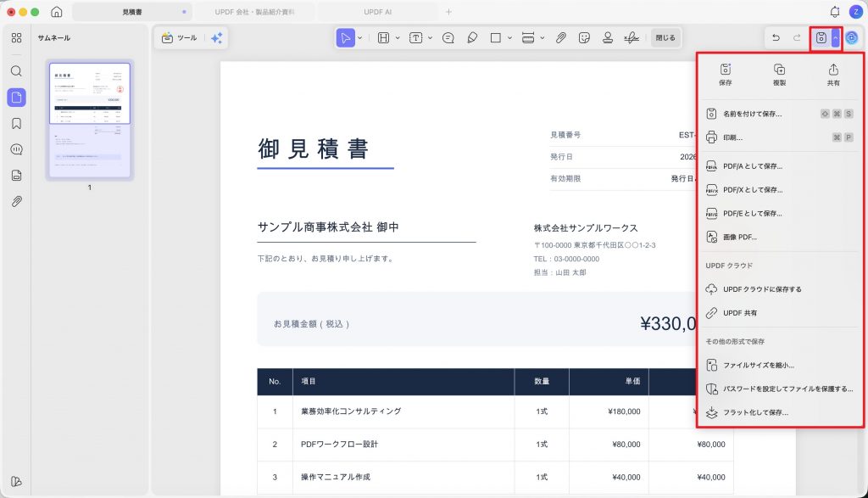Open the bookmarks panel
The image size is (868, 498).
tap(17, 124)
